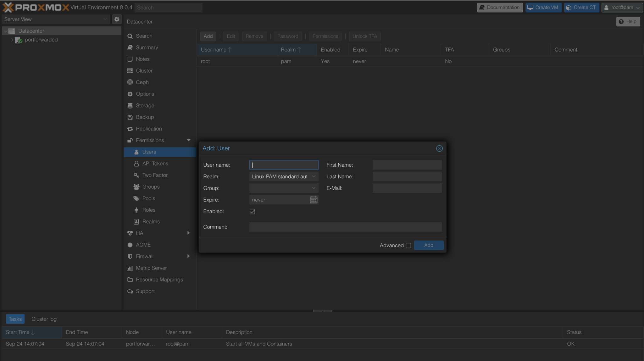Click the E-Mail input field

click(407, 188)
